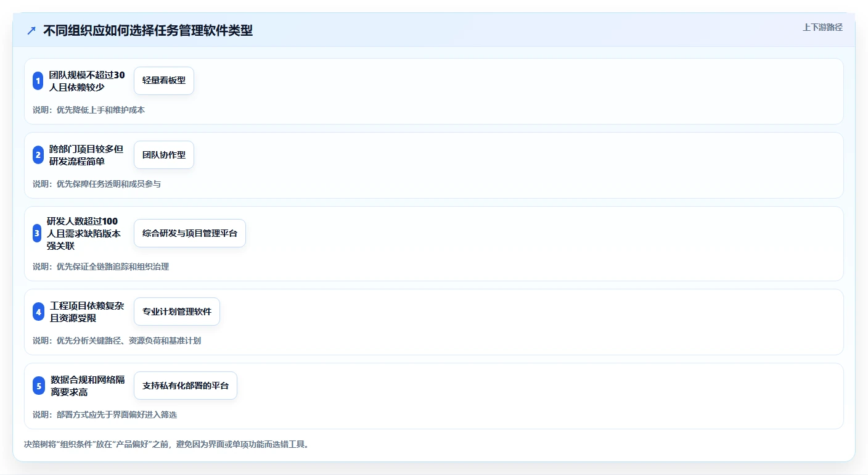Choose 专业计划管理软件 option

tap(177, 312)
